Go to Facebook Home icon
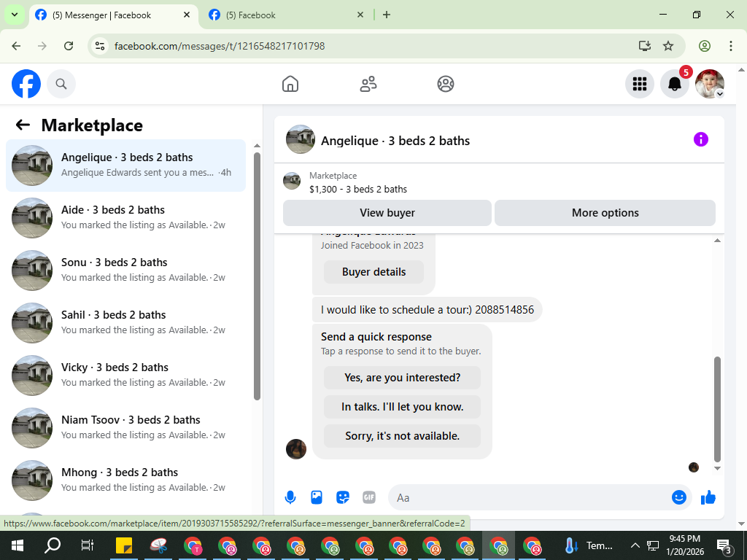Viewport: 747px width, 560px height. coord(290,84)
